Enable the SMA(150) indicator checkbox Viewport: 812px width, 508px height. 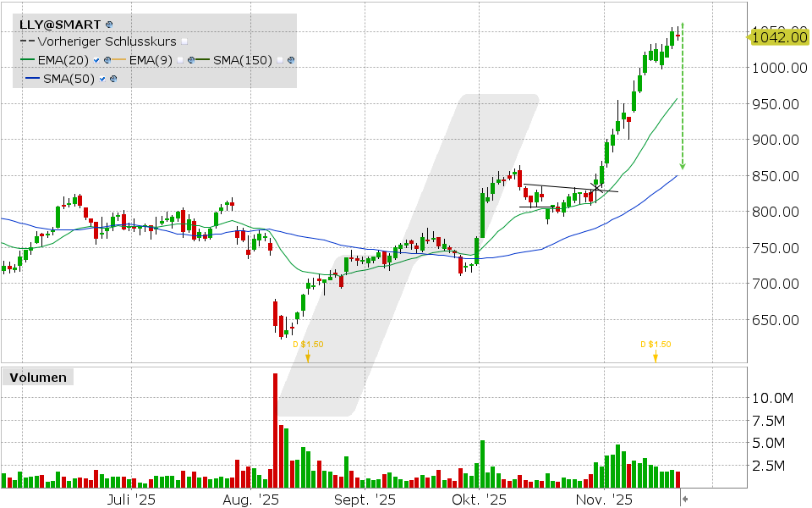point(280,60)
